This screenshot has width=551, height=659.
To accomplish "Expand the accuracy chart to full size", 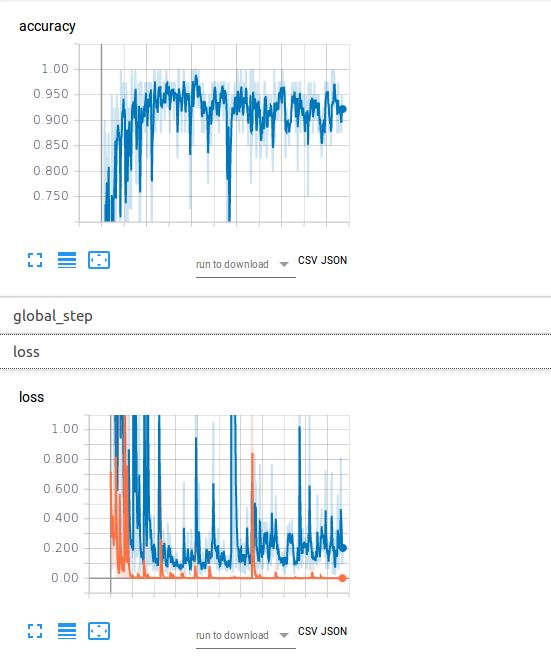I will [x=35, y=260].
